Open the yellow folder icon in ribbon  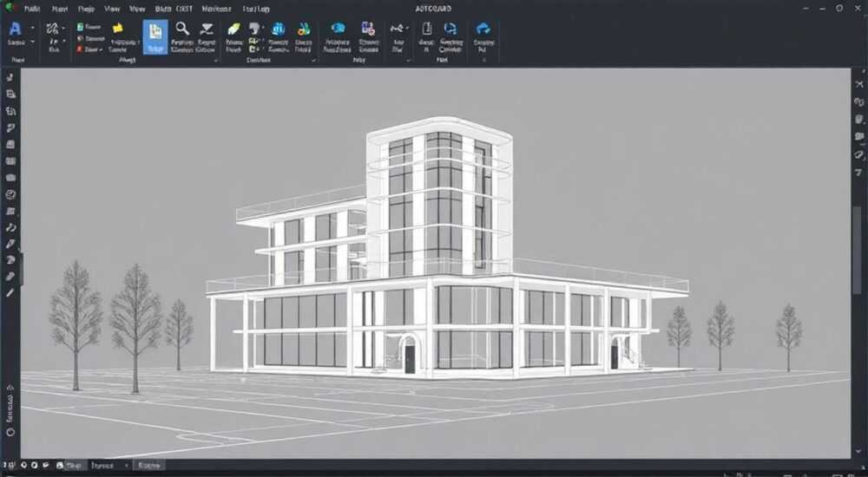tap(117, 29)
